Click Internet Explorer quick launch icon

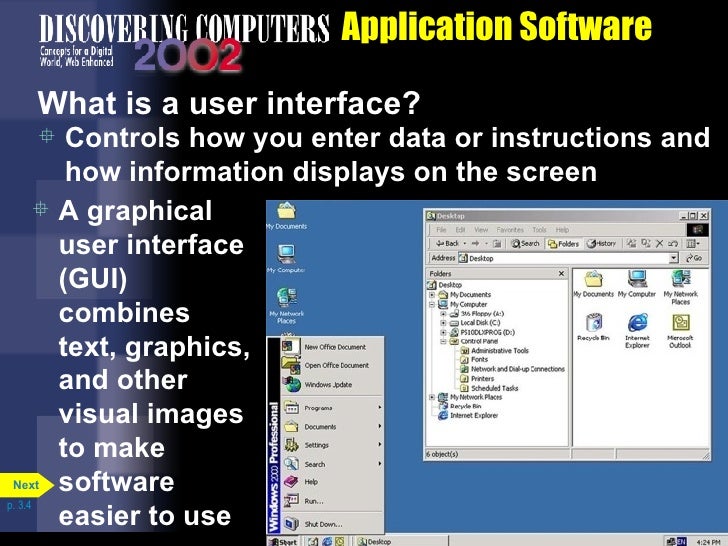pos(327,541)
